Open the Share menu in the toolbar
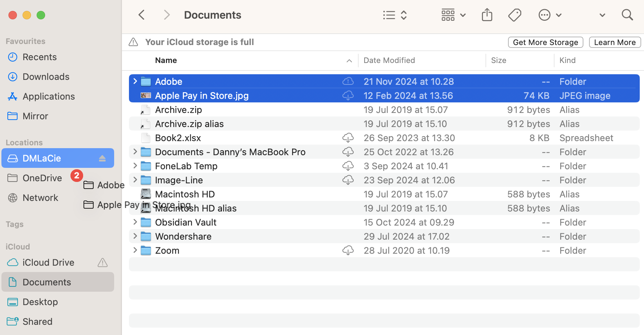The height and width of the screenshot is (335, 644). coord(487,15)
